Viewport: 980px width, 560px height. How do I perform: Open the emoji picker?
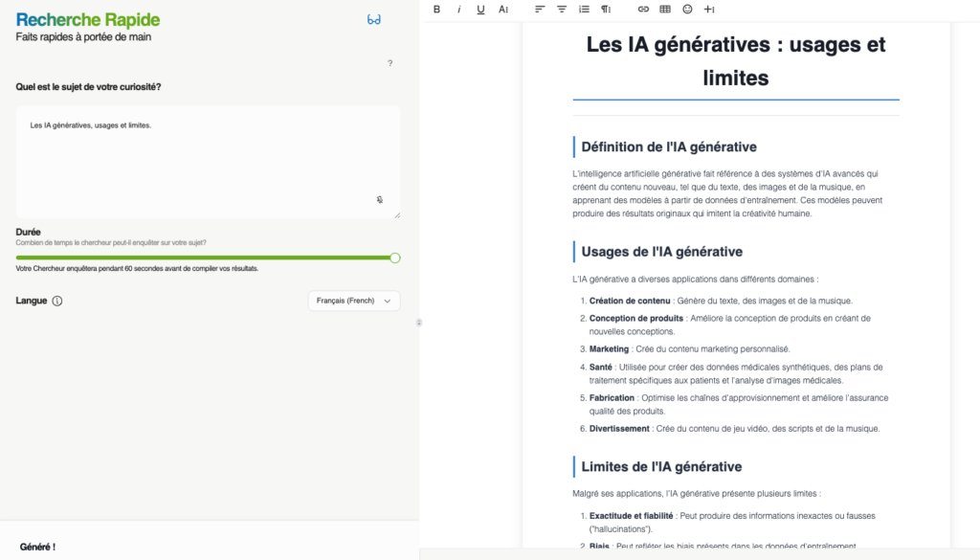(x=687, y=10)
